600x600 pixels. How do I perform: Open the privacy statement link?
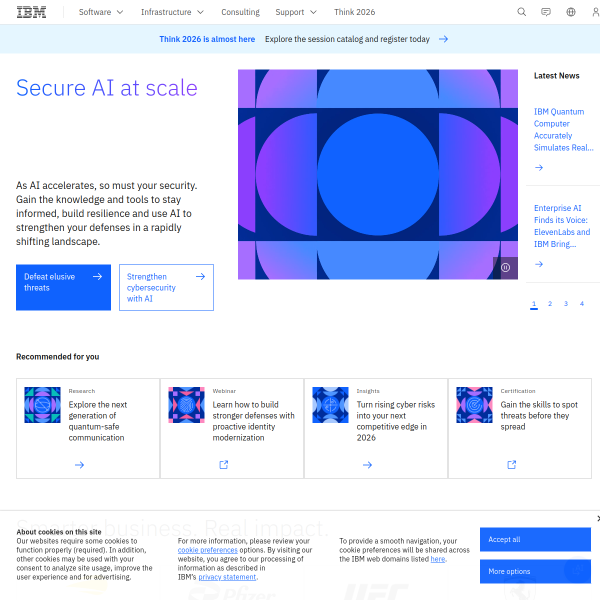[227, 577]
